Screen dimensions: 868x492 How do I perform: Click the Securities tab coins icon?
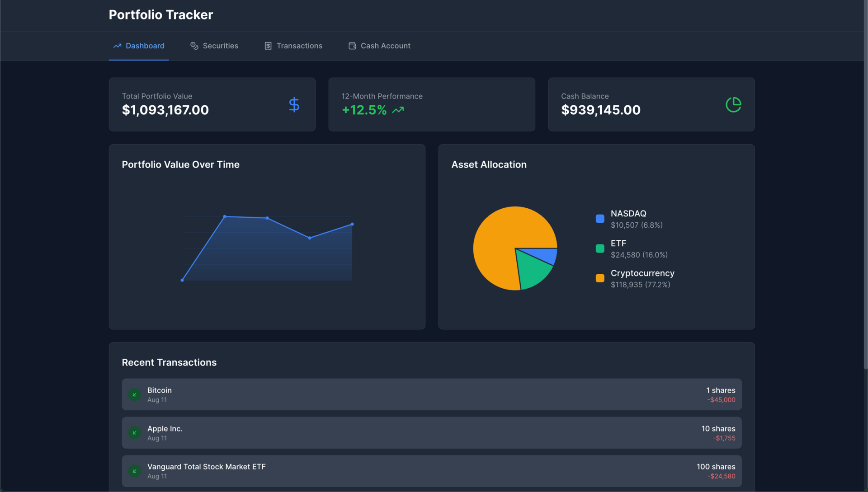tap(194, 46)
